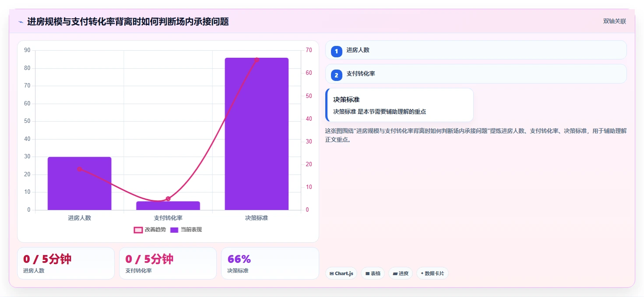Image resolution: width=644 pixels, height=297 pixels.
Task: Open the 支付转化率 list item
Action: [476, 73]
